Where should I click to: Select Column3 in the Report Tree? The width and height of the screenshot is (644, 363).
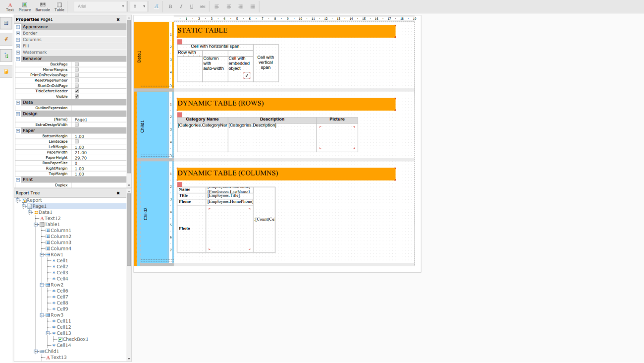(x=60, y=242)
